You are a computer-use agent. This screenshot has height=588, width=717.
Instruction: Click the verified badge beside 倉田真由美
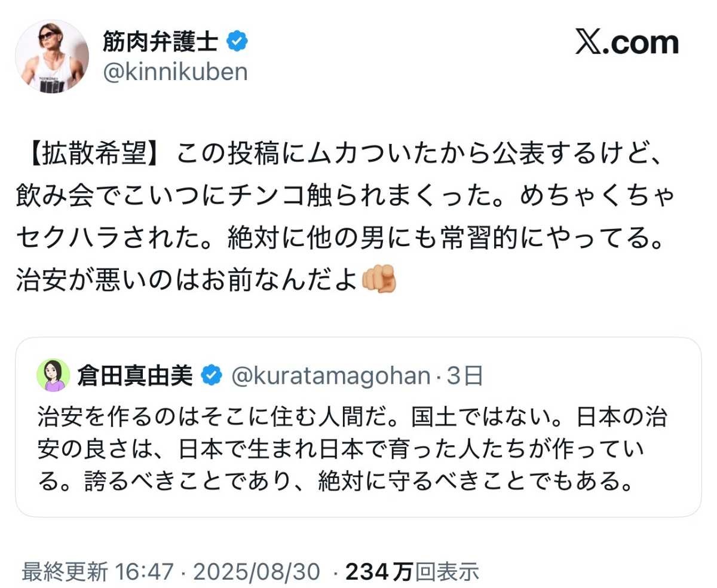click(x=211, y=376)
